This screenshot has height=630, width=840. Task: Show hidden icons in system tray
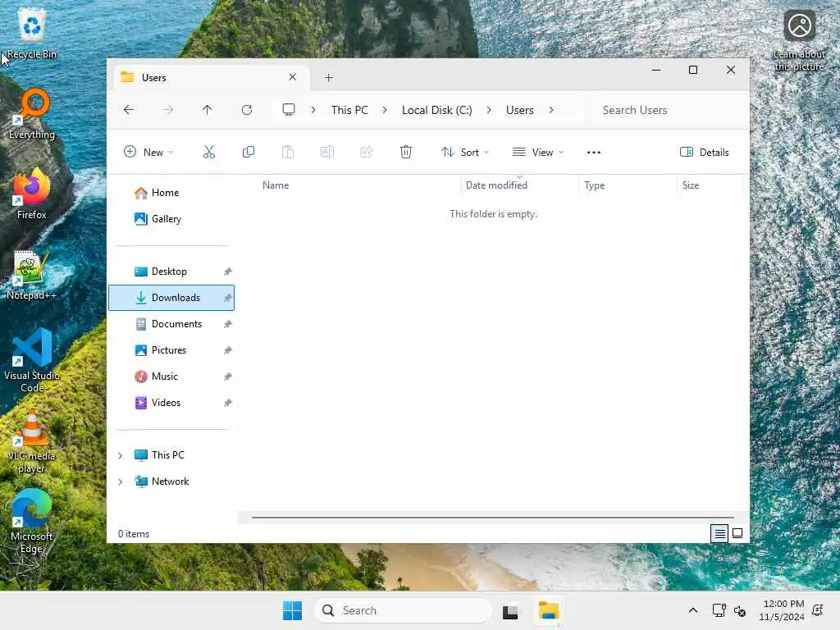pyautogui.click(x=692, y=610)
